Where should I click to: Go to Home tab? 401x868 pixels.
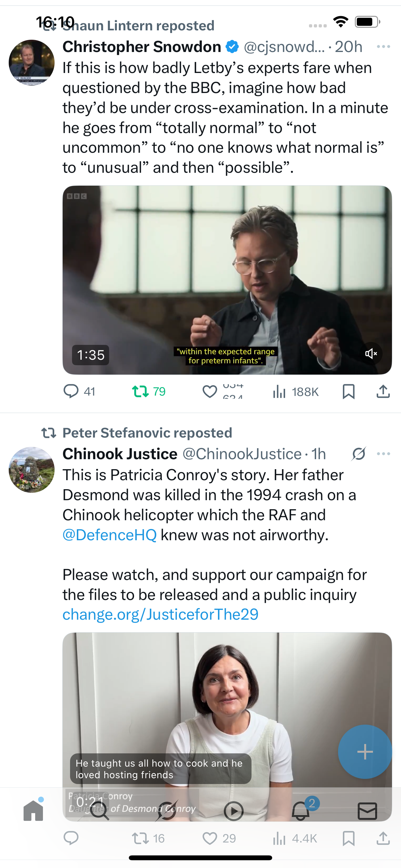(33, 811)
